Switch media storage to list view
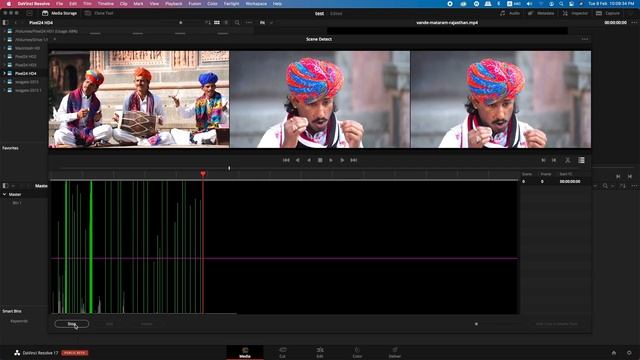640x360 pixels. pyautogui.click(x=226, y=23)
